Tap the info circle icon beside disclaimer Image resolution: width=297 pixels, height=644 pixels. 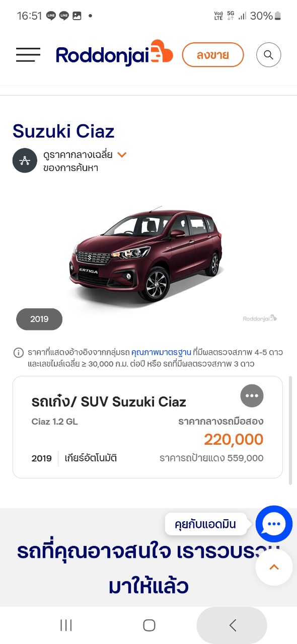(18, 352)
